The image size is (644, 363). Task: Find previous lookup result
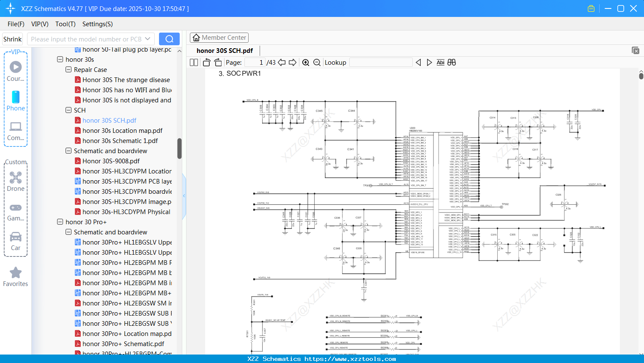[418, 63]
